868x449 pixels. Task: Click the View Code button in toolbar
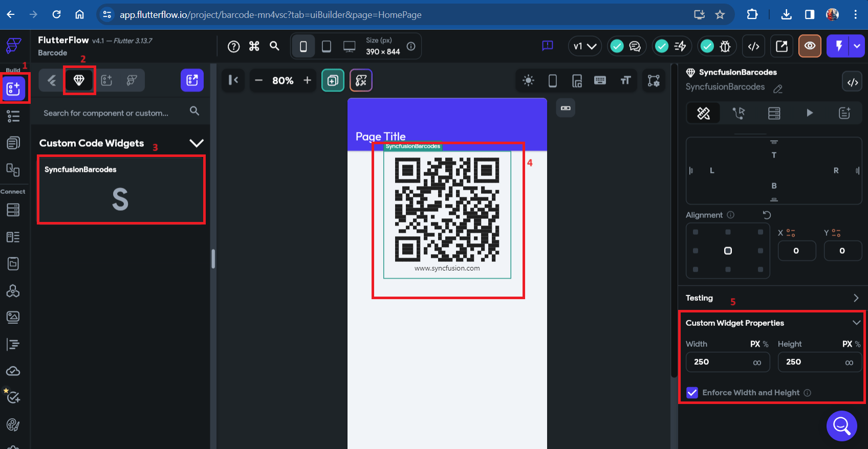coord(753,47)
